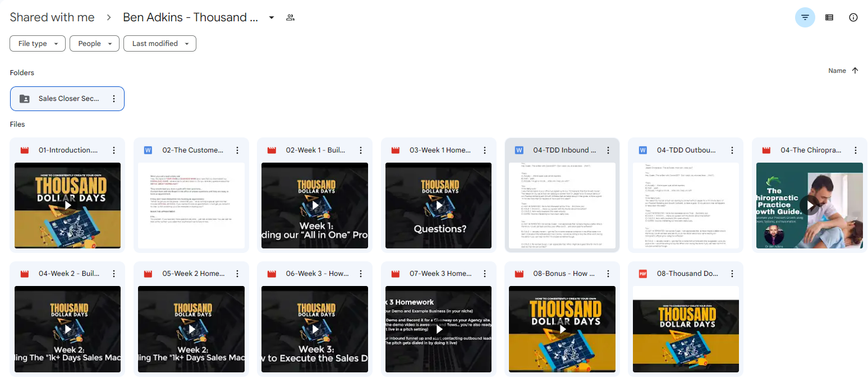
Task: Click the folder icon on Sales Closer Sec...
Action: coord(24,99)
